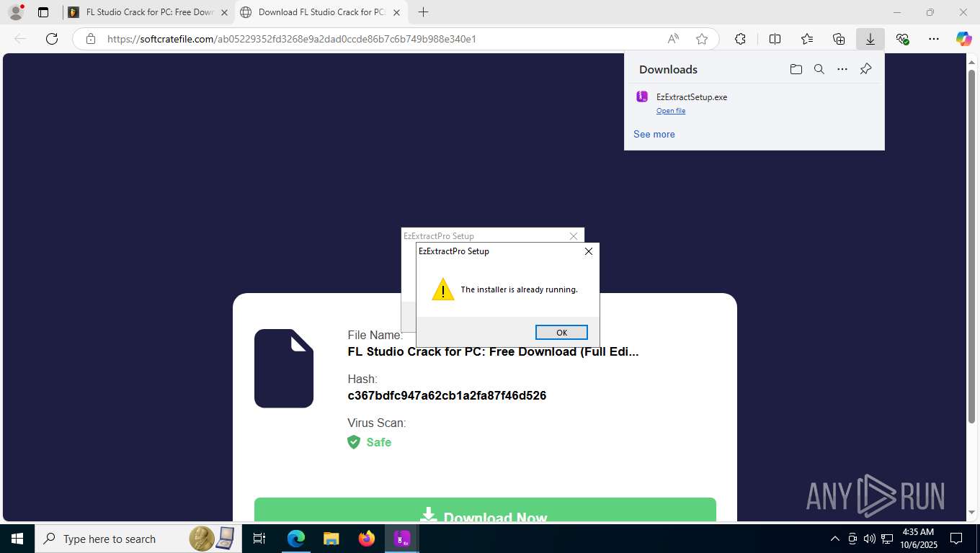980x553 pixels.
Task: Open Firefox from taskbar
Action: click(x=367, y=539)
